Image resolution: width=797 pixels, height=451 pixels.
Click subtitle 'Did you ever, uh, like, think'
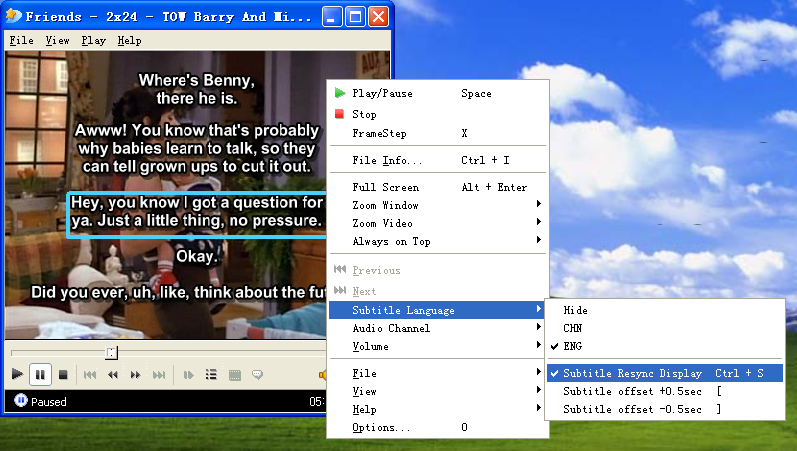pyautogui.click(x=178, y=292)
